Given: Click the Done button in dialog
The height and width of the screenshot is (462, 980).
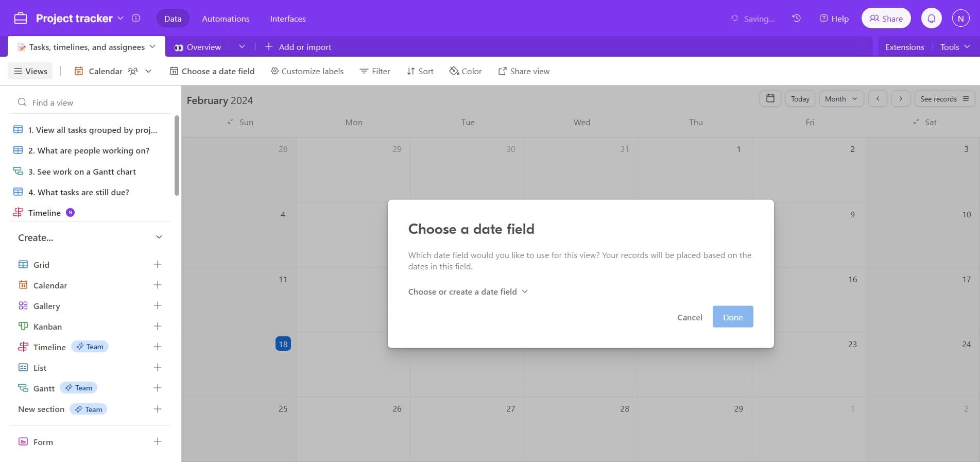Looking at the screenshot, I should point(733,317).
